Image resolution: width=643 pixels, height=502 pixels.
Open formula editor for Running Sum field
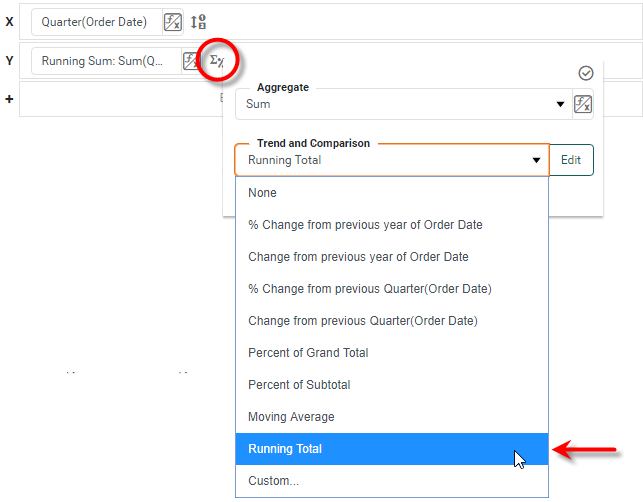[190, 61]
